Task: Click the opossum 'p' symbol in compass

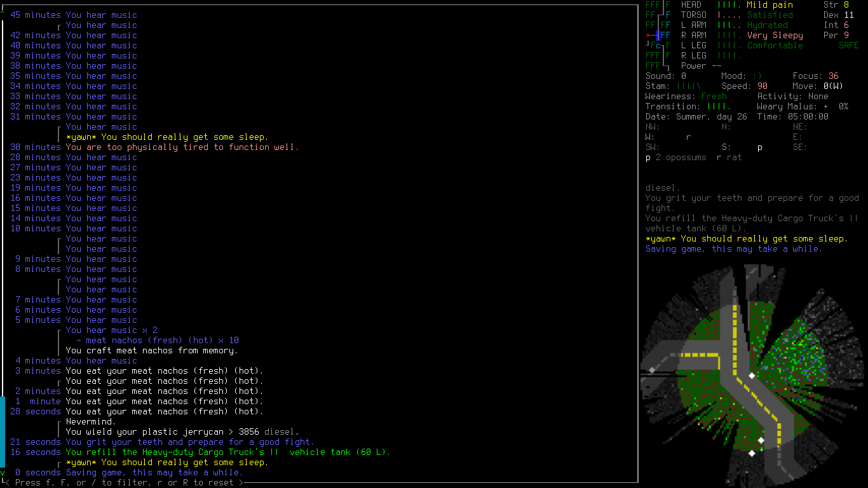Action: click(x=760, y=147)
